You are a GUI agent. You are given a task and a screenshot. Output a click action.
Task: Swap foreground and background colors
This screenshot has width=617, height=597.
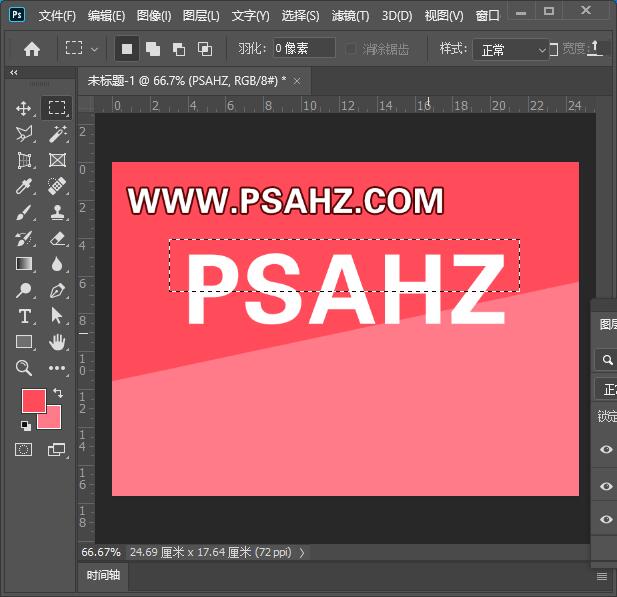58,392
